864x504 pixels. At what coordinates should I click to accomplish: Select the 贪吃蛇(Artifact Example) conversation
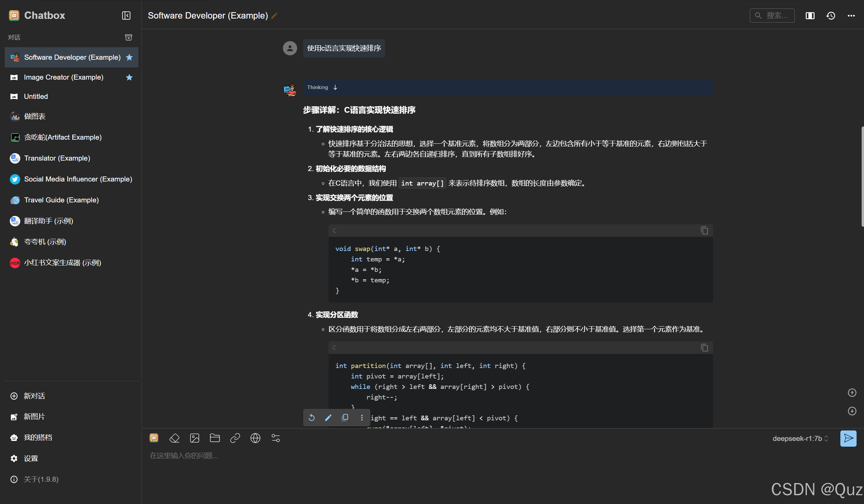click(63, 137)
